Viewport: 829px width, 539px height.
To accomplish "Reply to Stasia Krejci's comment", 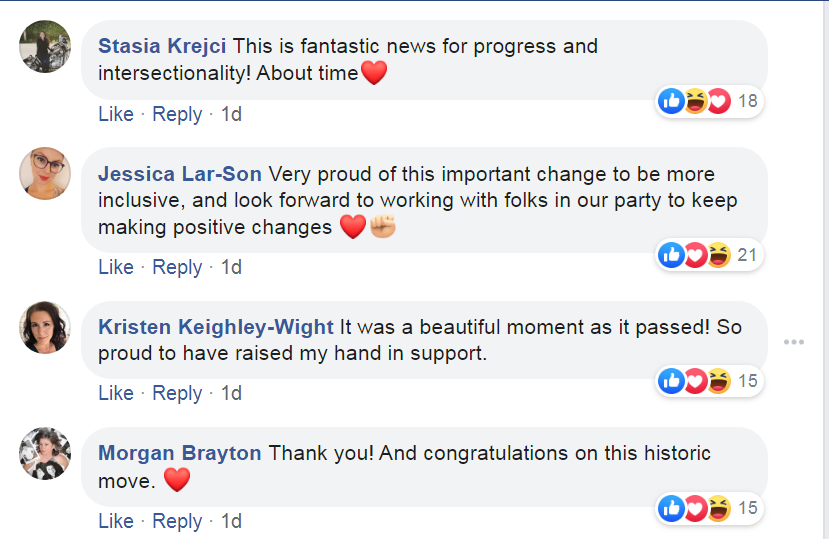I will [x=177, y=114].
